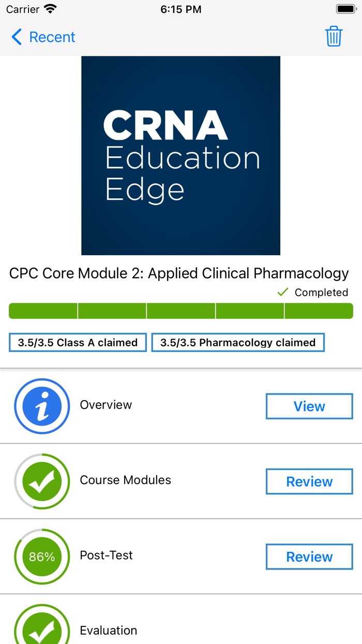Tap the Post-Test 86% progress circle
Screen dimensions: 362x644
coord(42,556)
